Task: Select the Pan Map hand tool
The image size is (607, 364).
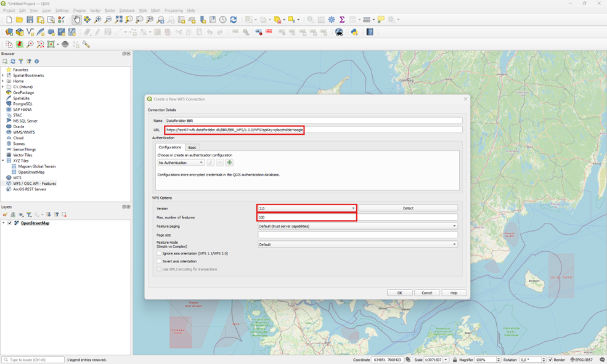Action: (x=76, y=20)
